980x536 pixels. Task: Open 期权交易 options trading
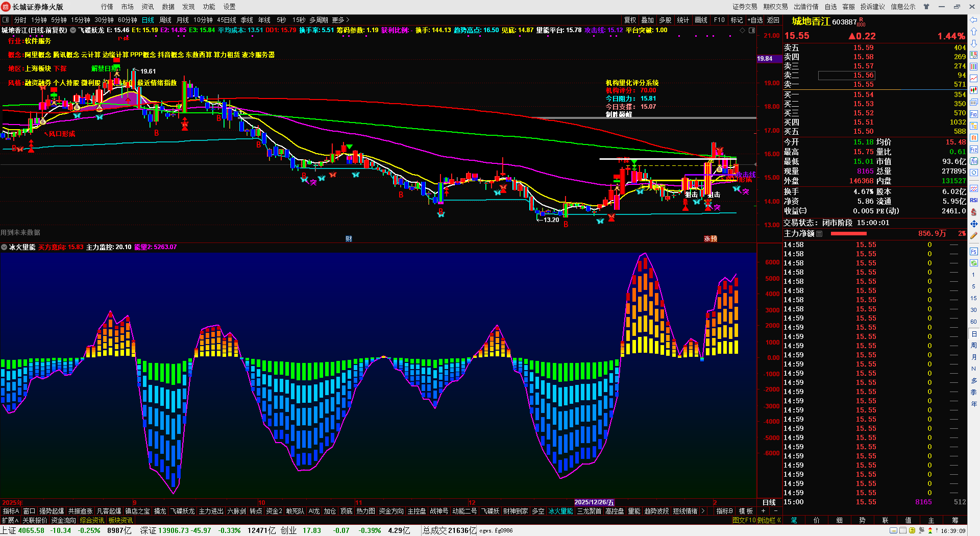pos(776,7)
